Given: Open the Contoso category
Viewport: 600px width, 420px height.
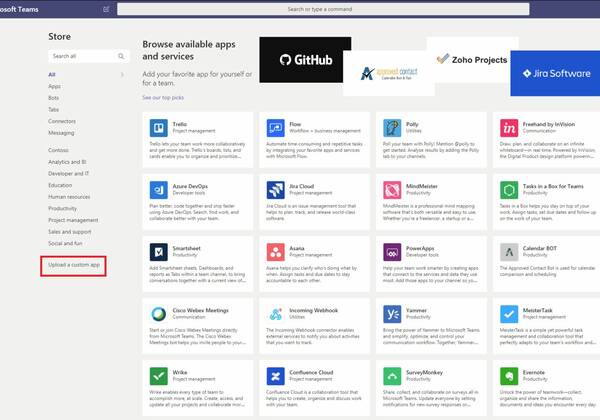Looking at the screenshot, I should tap(58, 150).
